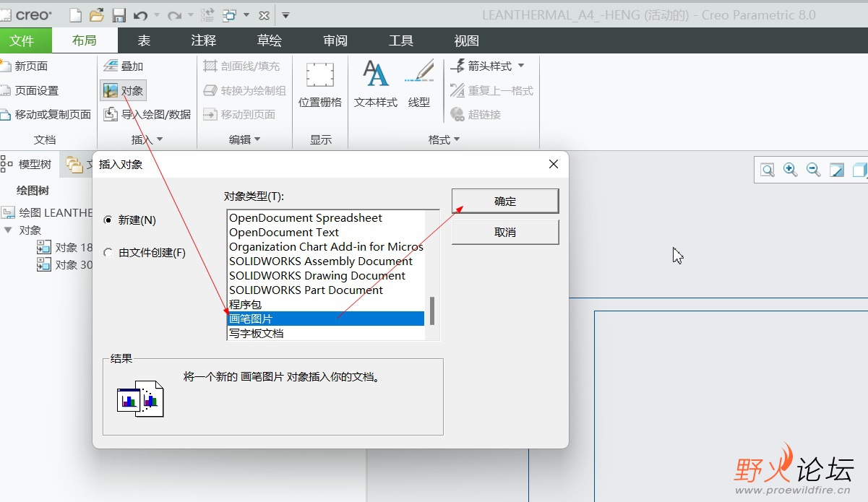Open Line Style (线型) tool
Image resolution: width=868 pixels, height=502 pixels.
click(419, 85)
